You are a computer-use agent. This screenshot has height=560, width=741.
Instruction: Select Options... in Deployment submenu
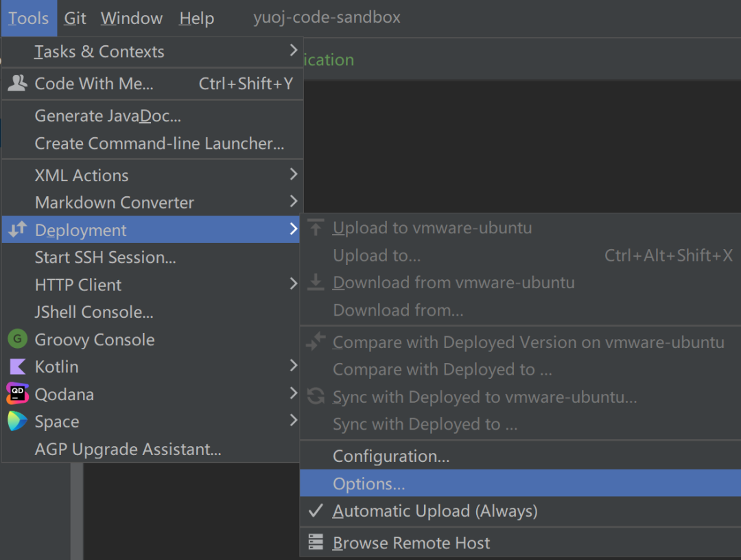tap(369, 484)
